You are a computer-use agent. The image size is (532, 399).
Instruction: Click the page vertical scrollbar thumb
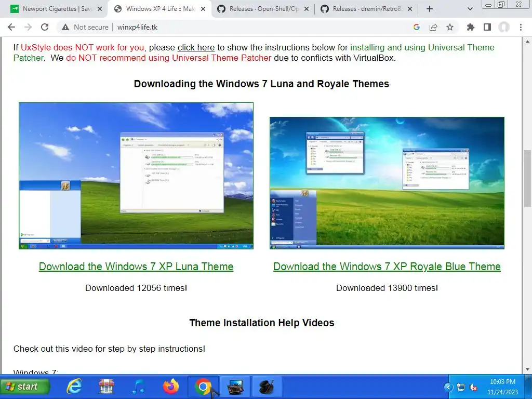click(527, 178)
